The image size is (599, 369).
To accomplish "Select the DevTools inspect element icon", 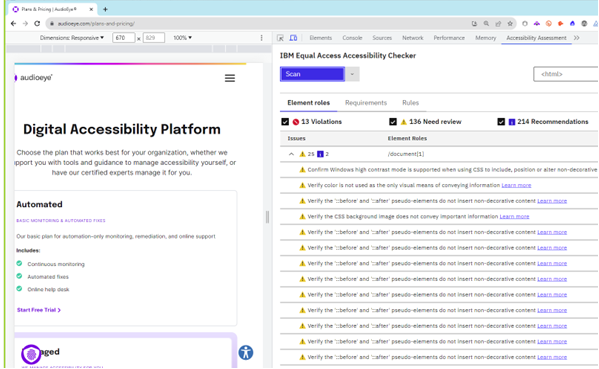I will [x=280, y=38].
